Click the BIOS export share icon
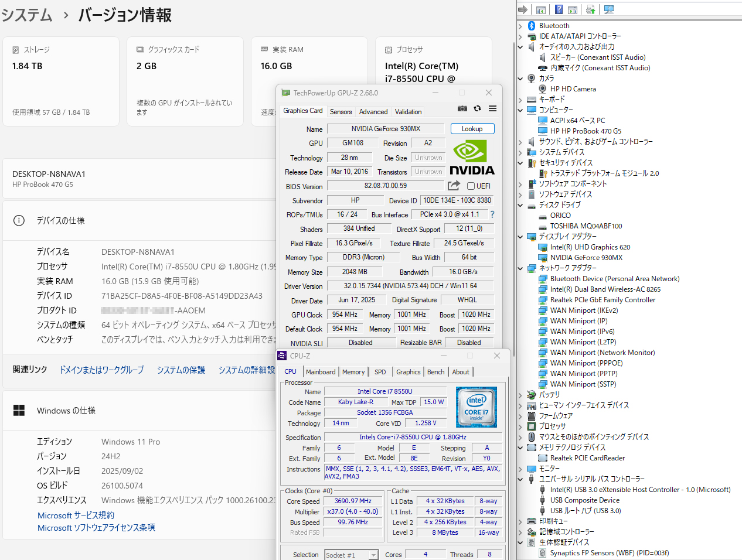The image size is (742, 560). tap(454, 186)
